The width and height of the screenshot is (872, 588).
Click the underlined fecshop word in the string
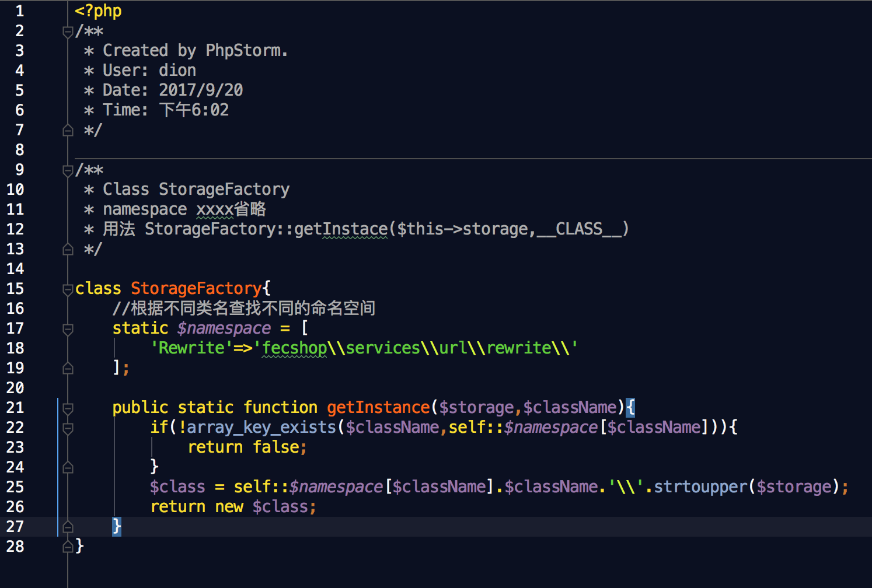pyautogui.click(x=294, y=348)
